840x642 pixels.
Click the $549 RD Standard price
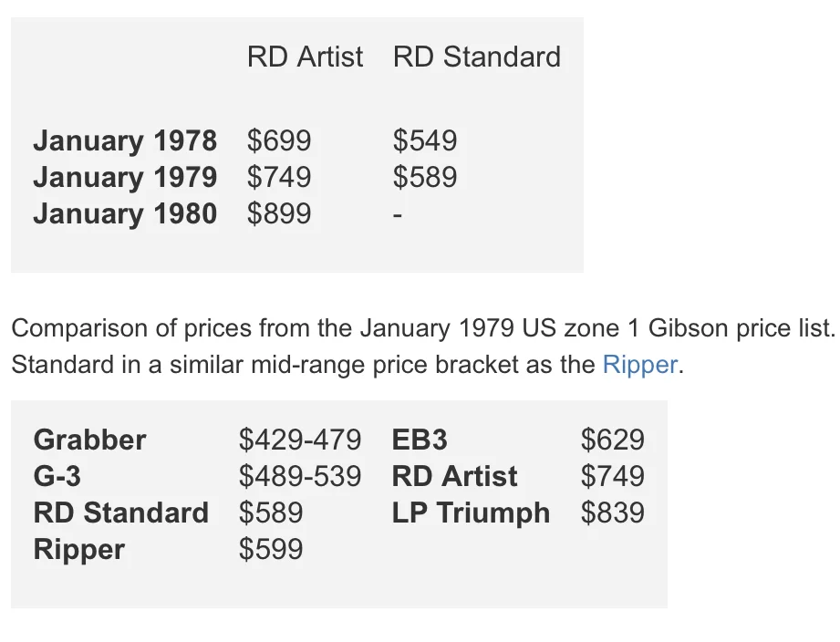(425, 141)
